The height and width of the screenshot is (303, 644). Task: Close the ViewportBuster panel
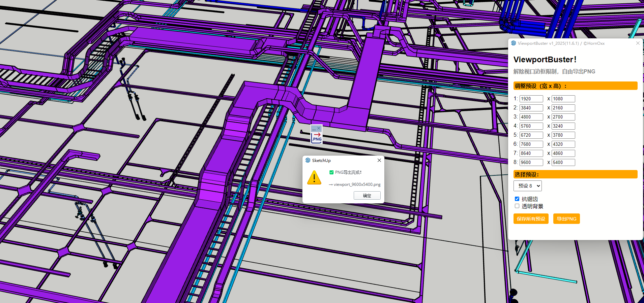[638, 43]
